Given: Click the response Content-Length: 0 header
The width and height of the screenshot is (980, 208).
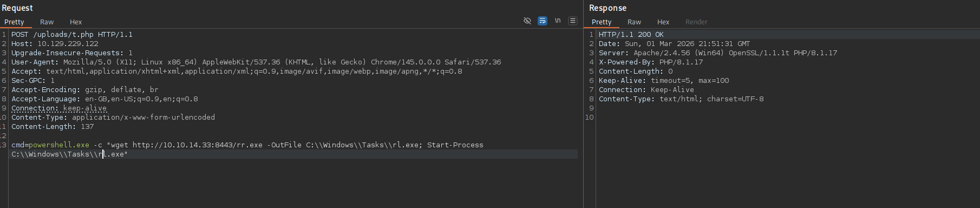Looking at the screenshot, I should coord(636,71).
